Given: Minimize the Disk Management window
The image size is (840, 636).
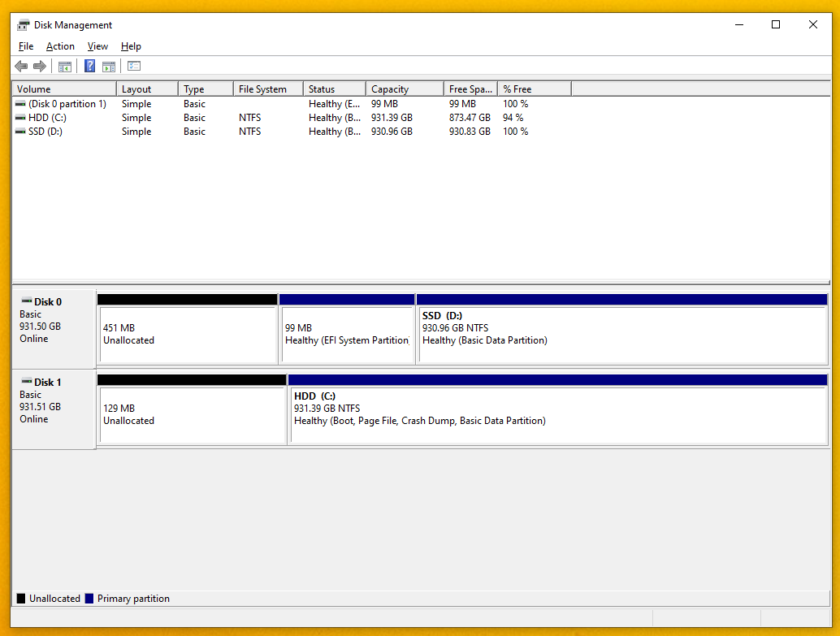Looking at the screenshot, I should [x=739, y=24].
